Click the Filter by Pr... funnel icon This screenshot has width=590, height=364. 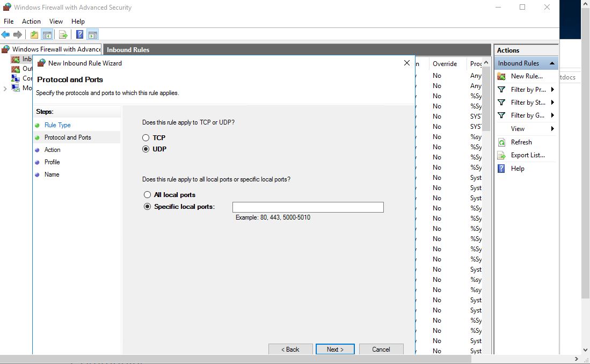click(501, 90)
